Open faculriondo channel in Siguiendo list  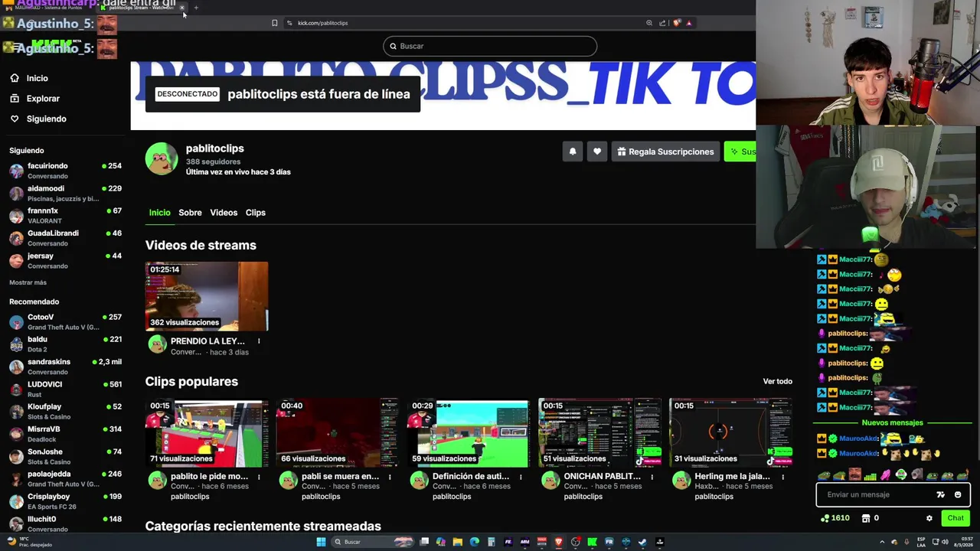[x=66, y=171]
